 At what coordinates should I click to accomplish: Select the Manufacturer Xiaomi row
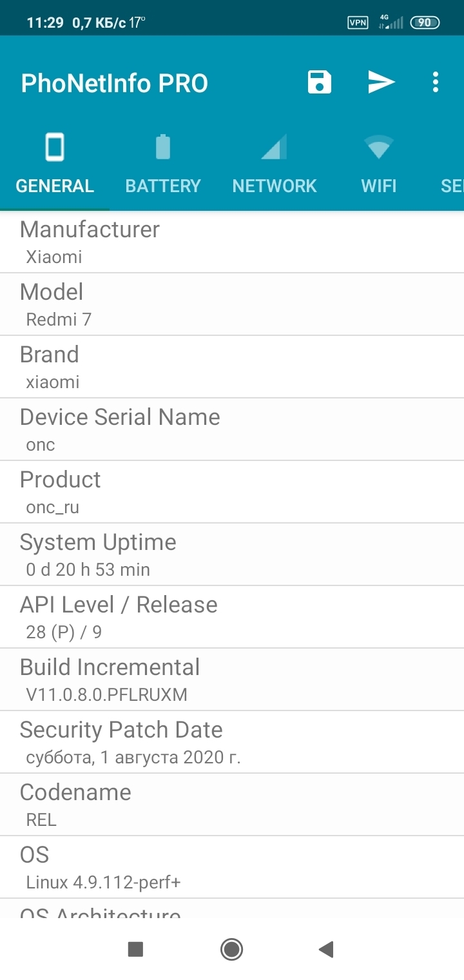(232, 242)
